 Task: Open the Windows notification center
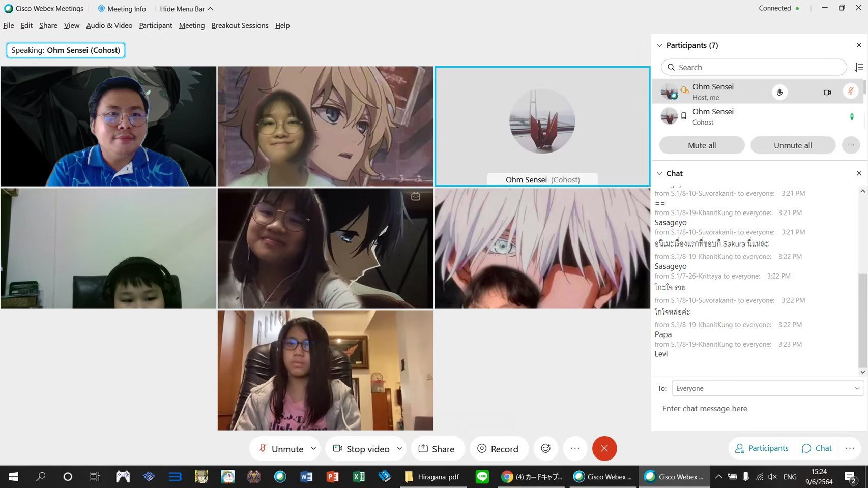point(851,477)
